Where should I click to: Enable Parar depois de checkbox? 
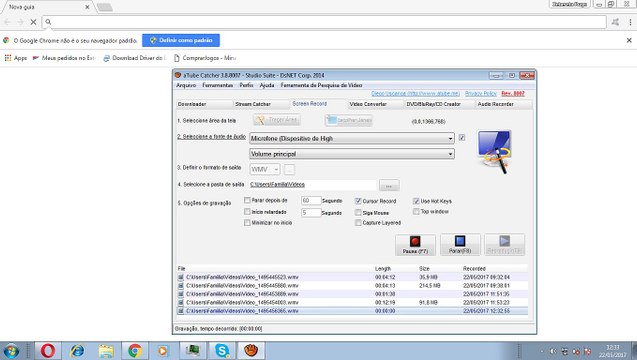click(x=247, y=200)
